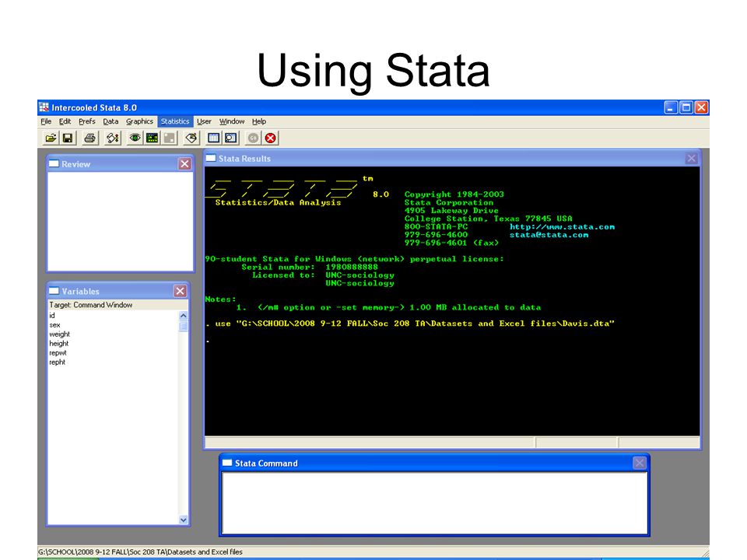Click the red Break toolbar icon
Screen dimensions: 747x560
[271, 138]
